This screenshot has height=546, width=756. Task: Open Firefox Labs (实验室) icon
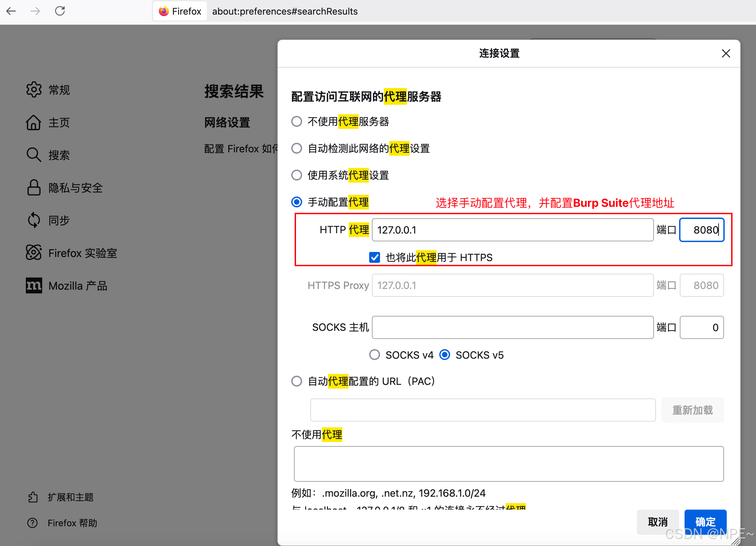point(34,253)
